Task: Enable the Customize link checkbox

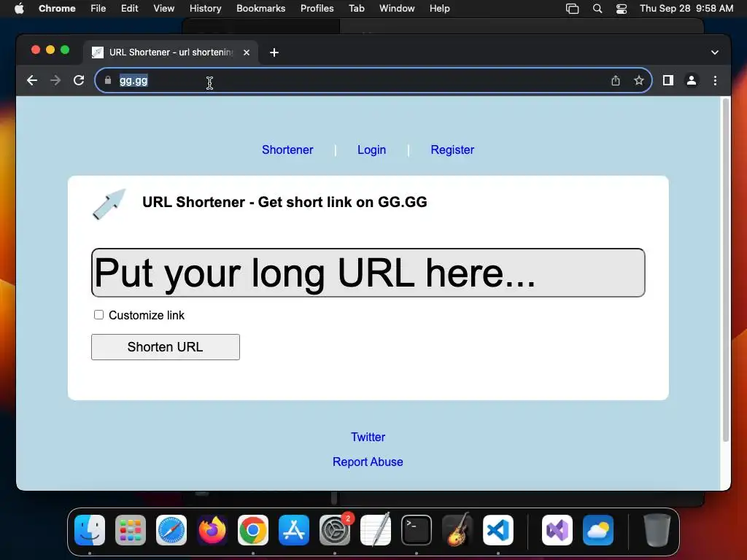Action: pos(98,315)
